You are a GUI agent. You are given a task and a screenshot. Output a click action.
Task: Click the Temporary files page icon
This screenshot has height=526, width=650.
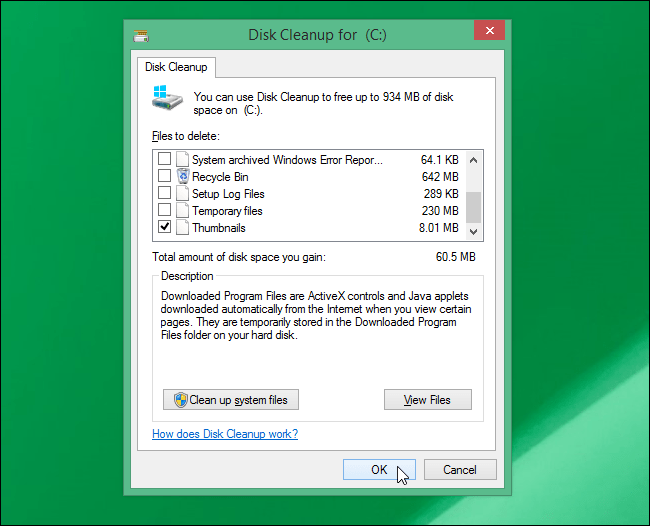click(182, 211)
